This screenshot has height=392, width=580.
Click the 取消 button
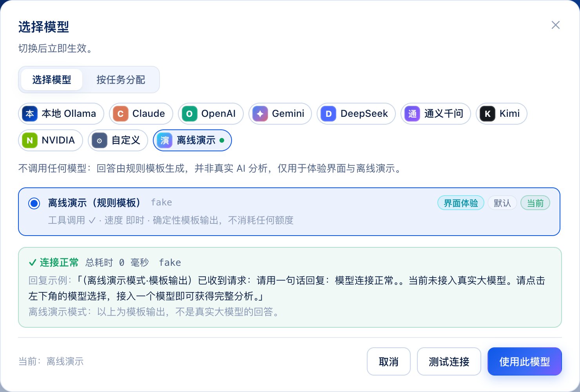point(389,361)
